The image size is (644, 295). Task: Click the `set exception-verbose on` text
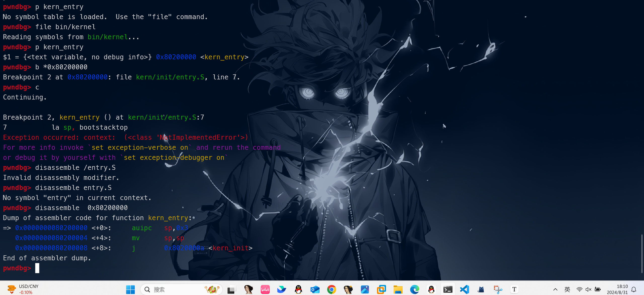(x=140, y=147)
